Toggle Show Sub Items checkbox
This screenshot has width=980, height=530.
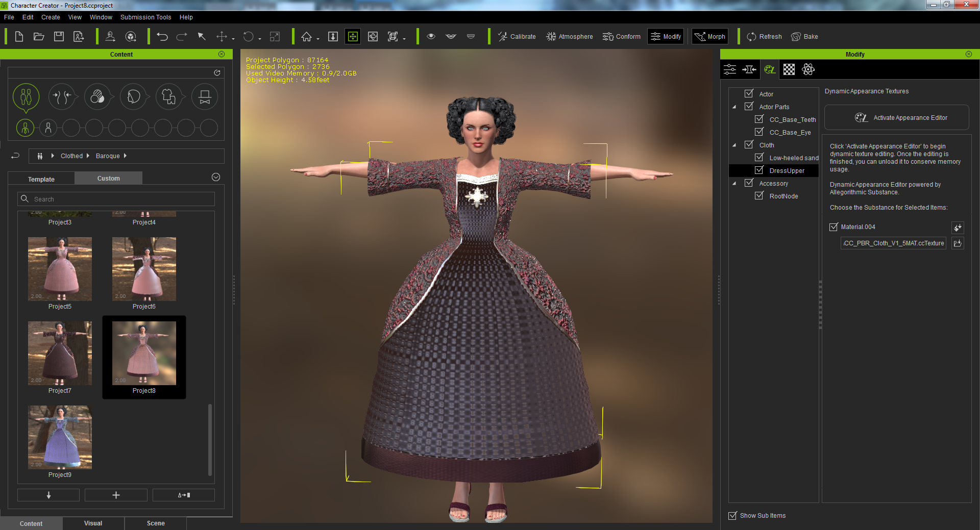point(732,515)
